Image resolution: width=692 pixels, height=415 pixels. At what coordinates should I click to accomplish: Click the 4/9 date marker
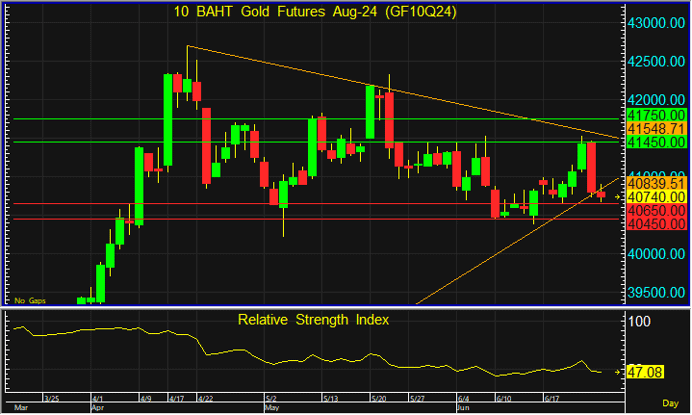click(145, 399)
